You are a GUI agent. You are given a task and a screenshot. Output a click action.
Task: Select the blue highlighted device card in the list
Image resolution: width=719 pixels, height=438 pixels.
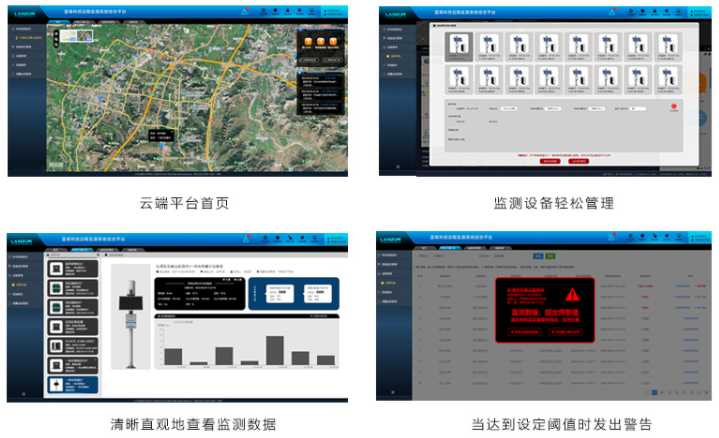[73, 384]
